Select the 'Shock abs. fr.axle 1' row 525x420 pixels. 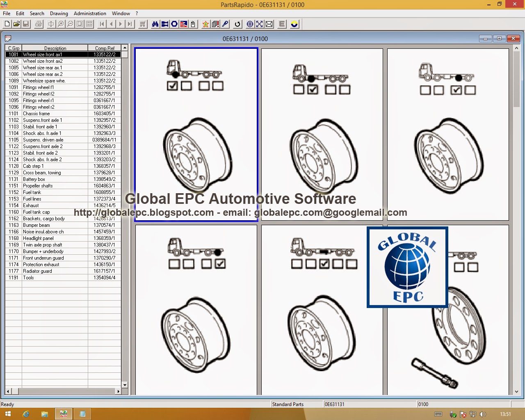(x=63, y=133)
